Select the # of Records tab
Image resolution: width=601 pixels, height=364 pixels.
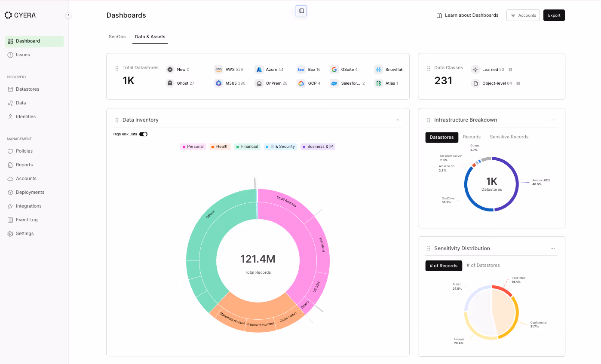pyautogui.click(x=444, y=266)
